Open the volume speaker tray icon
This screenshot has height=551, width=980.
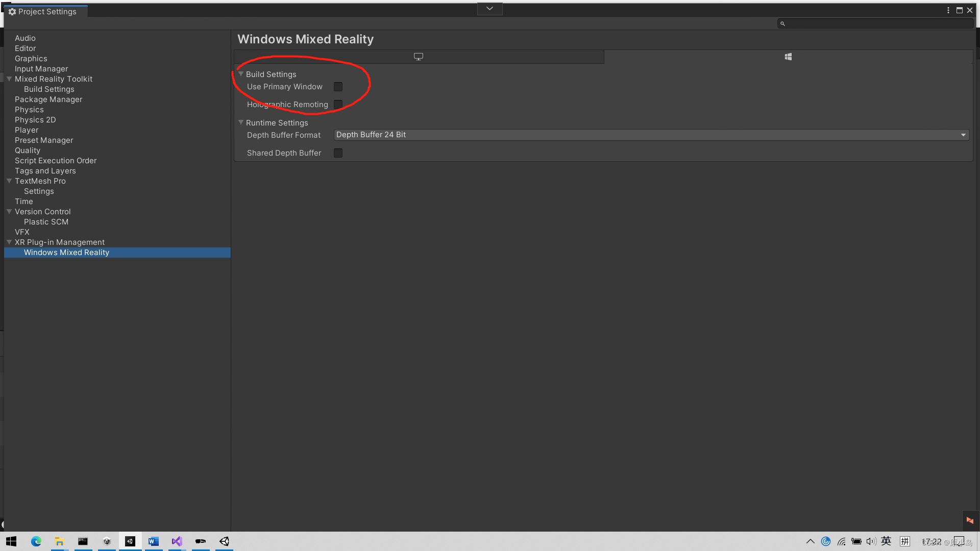click(871, 541)
